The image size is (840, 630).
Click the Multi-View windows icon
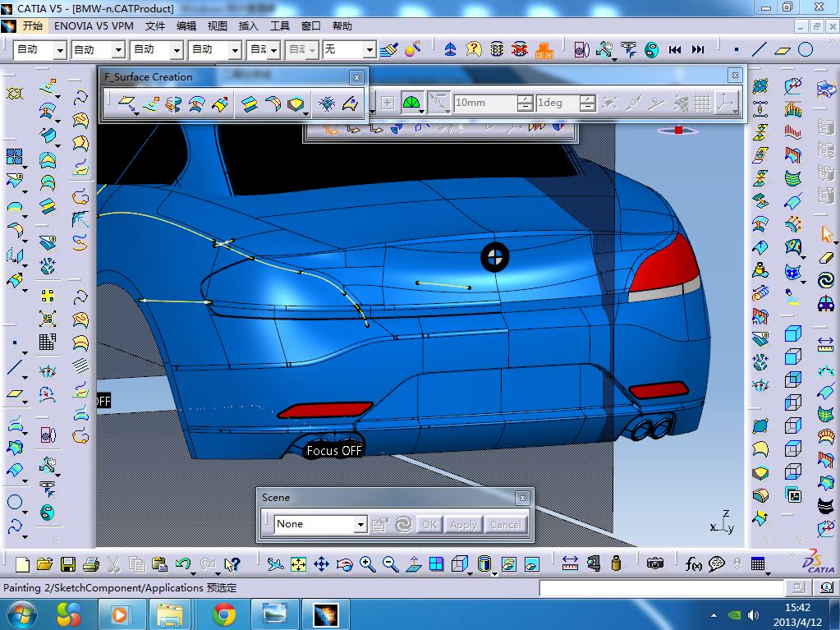[x=437, y=563]
